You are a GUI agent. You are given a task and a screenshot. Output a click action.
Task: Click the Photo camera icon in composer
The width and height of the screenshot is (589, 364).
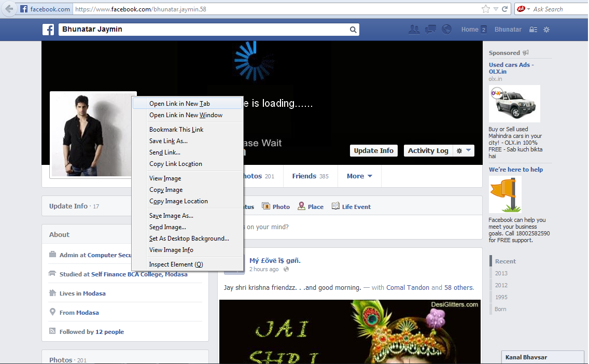266,206
